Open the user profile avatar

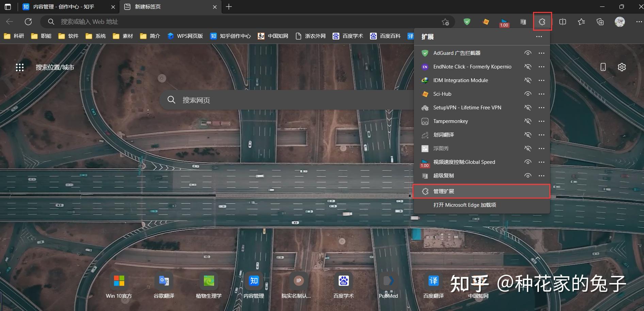[x=620, y=22]
